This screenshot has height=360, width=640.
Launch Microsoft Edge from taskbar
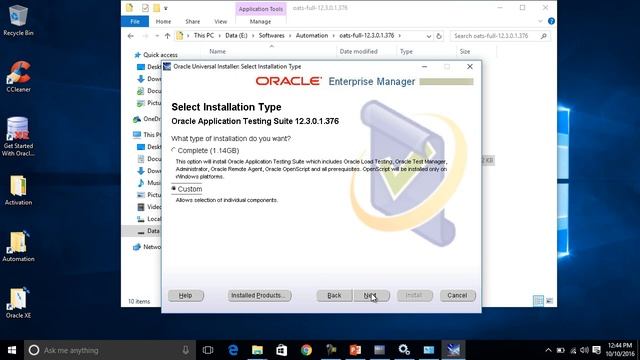233,350
